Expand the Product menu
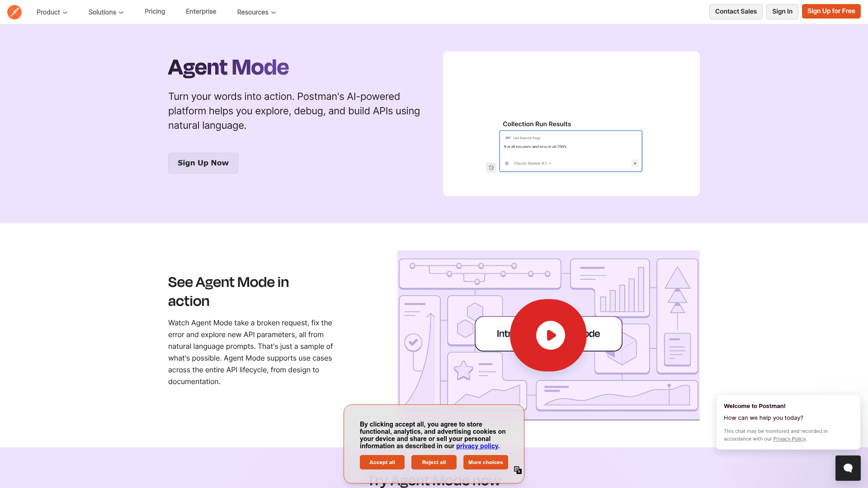 click(x=52, y=12)
